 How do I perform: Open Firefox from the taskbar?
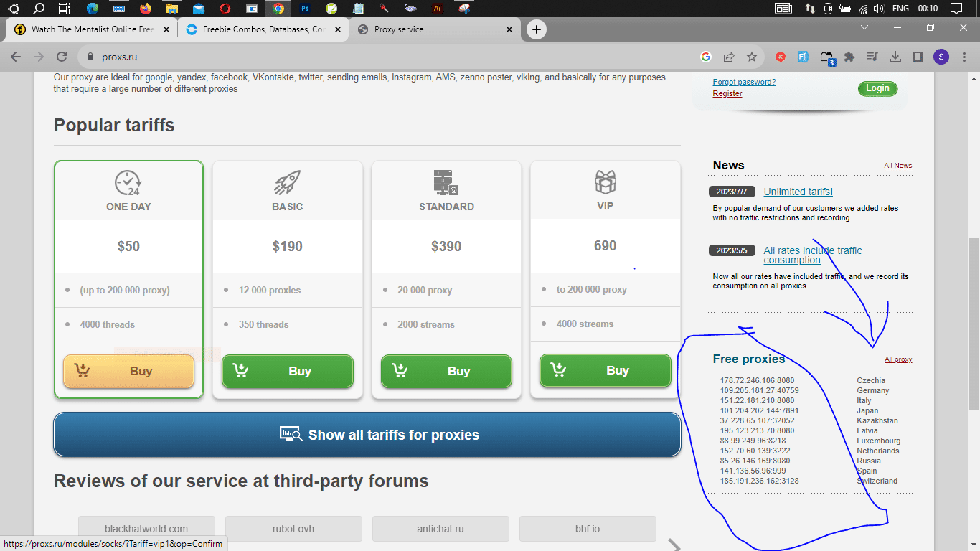click(146, 9)
